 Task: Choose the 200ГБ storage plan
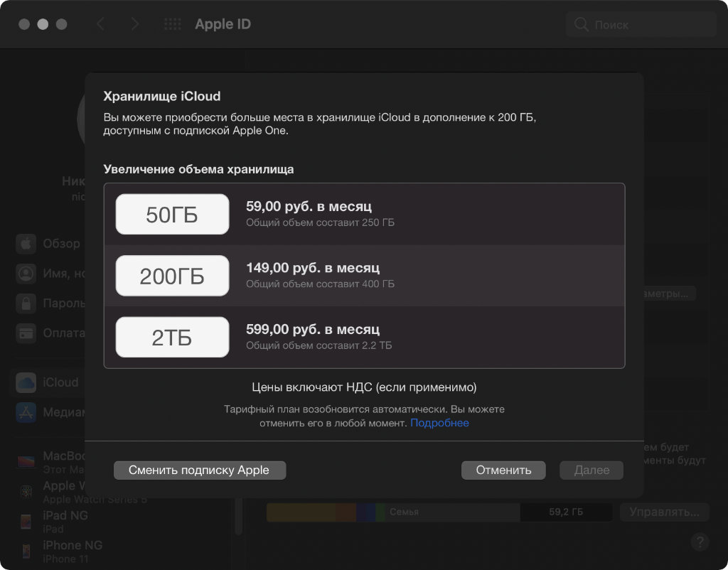pos(172,276)
